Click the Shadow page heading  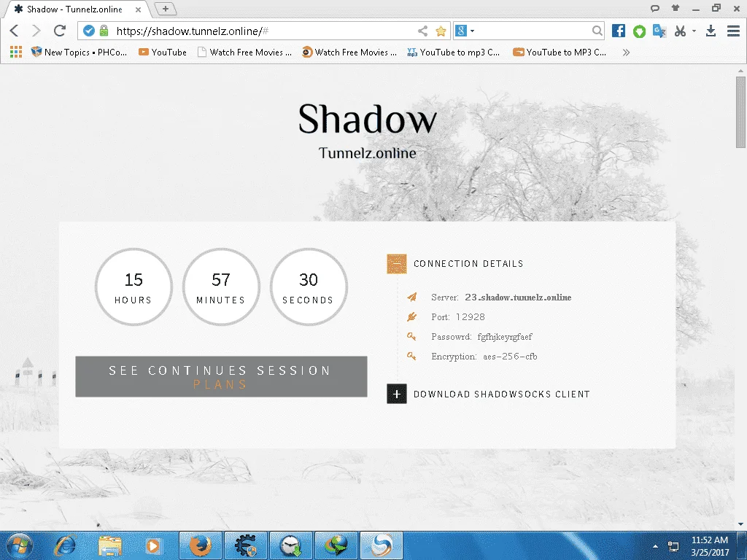[x=368, y=119]
